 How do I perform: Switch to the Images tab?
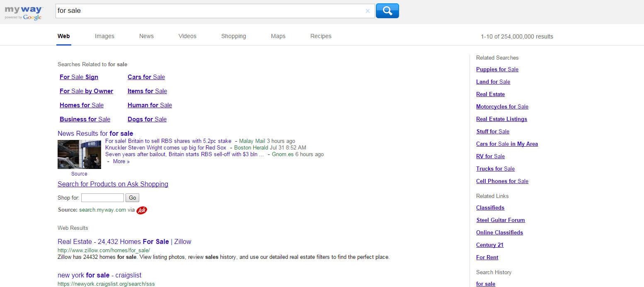tap(104, 36)
